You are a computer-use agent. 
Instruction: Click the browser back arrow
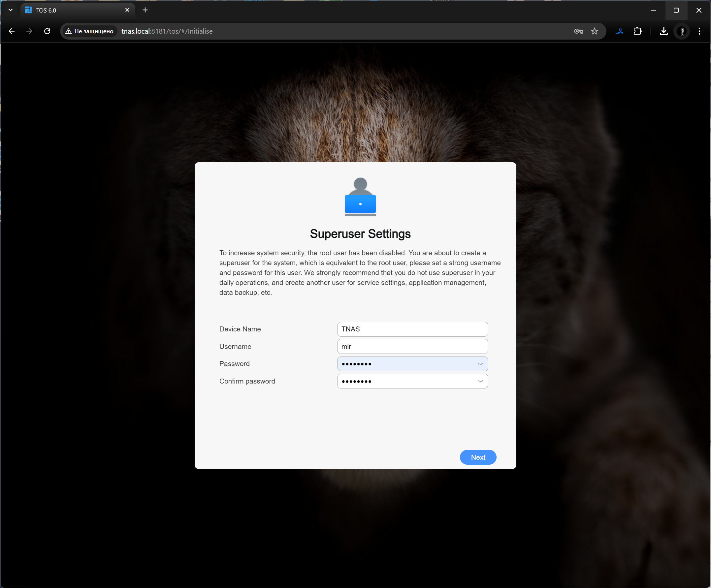12,31
